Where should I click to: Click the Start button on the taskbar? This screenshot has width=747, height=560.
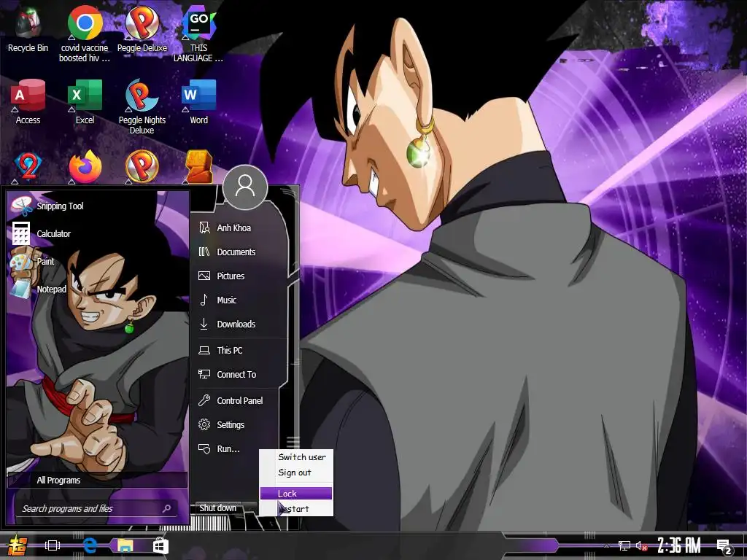point(18,545)
